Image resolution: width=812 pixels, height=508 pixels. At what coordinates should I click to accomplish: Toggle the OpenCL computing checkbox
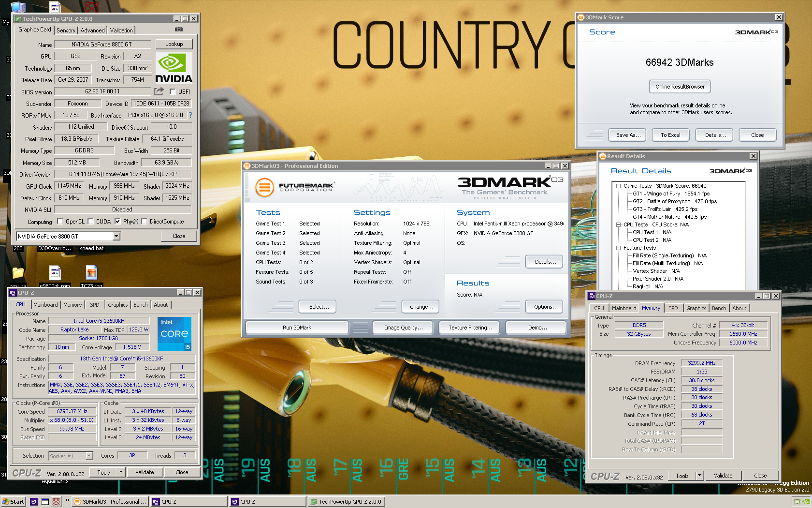click(60, 222)
